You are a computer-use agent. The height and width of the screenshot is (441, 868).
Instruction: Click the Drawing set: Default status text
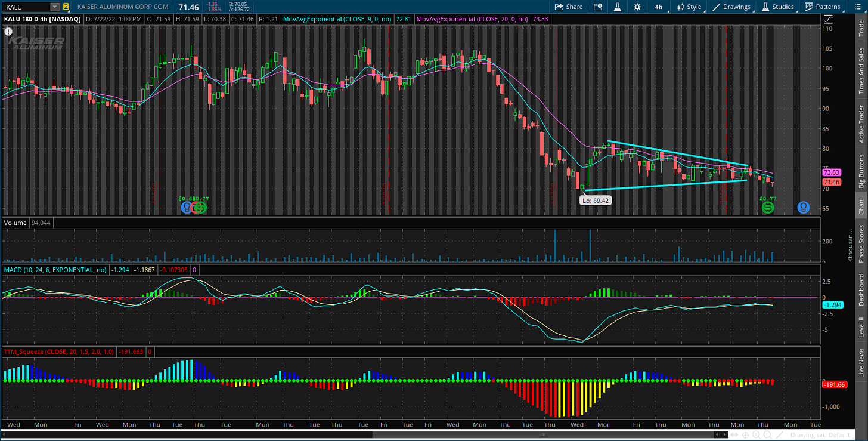[x=821, y=435]
